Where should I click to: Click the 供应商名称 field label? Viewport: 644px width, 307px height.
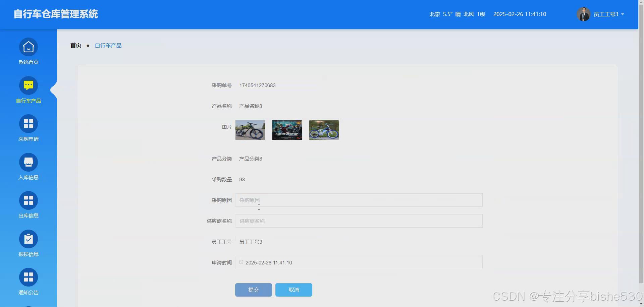pyautogui.click(x=219, y=221)
